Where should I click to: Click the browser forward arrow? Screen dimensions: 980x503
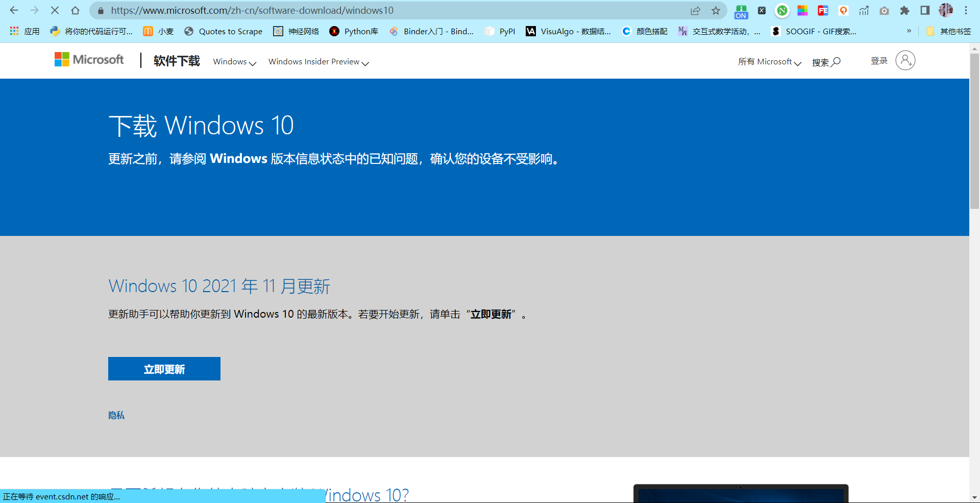34,10
